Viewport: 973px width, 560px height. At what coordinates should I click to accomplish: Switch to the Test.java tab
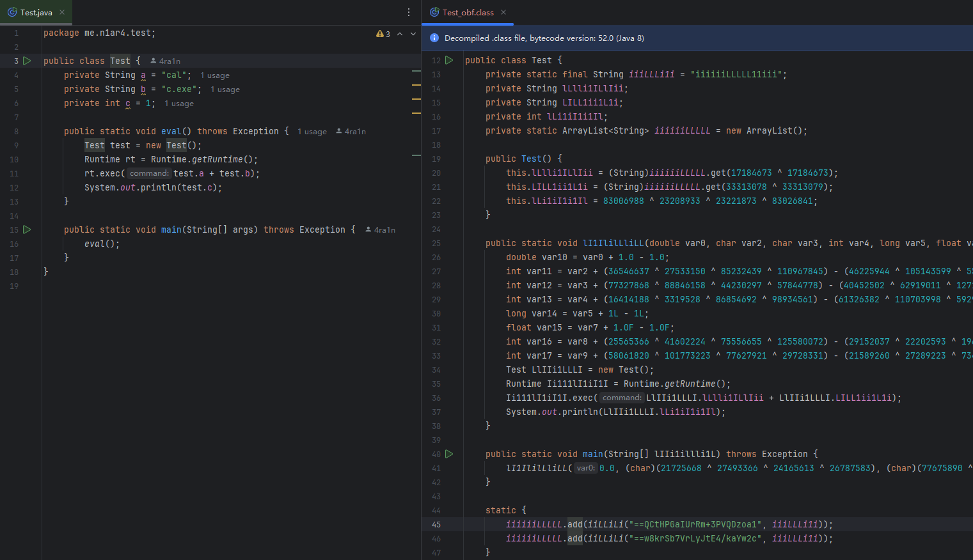tap(36, 13)
